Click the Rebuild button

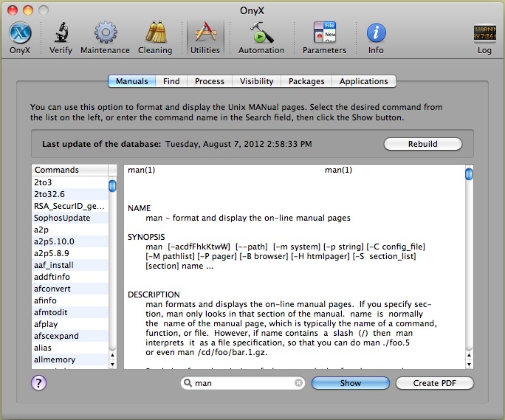point(422,144)
